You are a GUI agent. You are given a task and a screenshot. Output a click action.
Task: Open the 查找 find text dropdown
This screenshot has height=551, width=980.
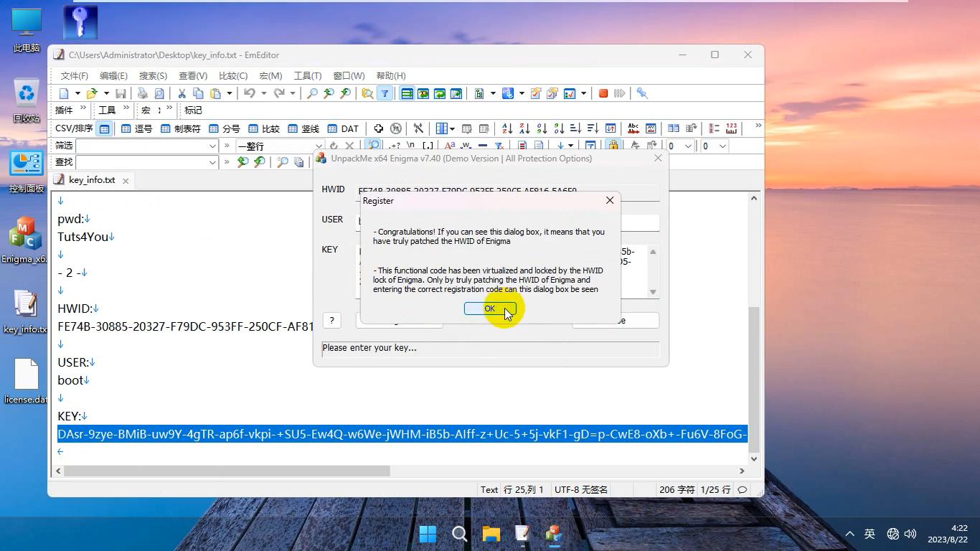pos(212,163)
